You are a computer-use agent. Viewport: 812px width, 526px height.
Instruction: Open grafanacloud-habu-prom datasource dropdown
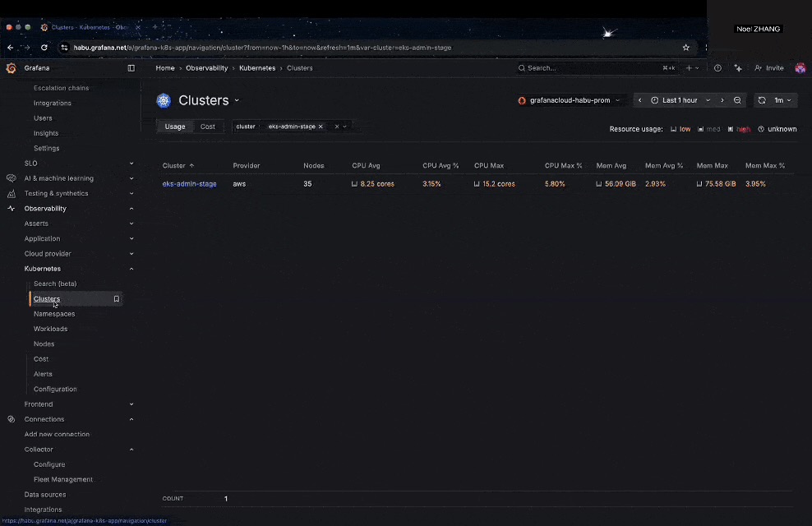point(569,100)
